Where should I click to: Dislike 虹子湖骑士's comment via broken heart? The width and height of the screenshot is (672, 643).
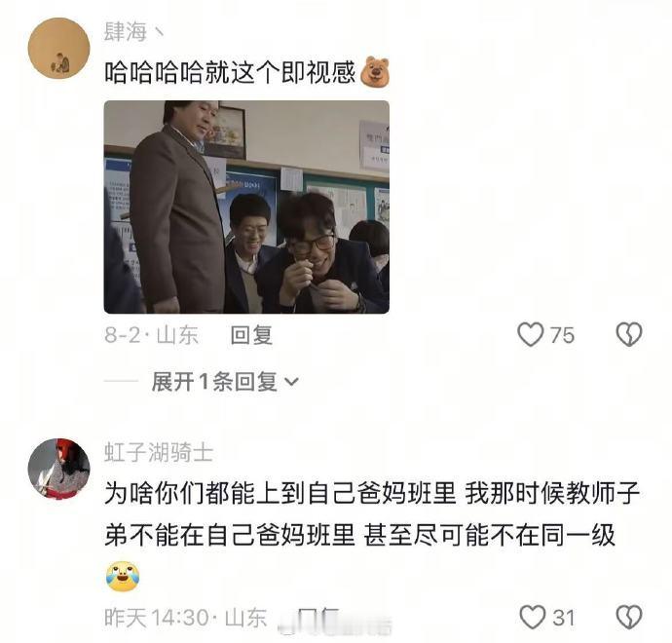click(x=629, y=618)
